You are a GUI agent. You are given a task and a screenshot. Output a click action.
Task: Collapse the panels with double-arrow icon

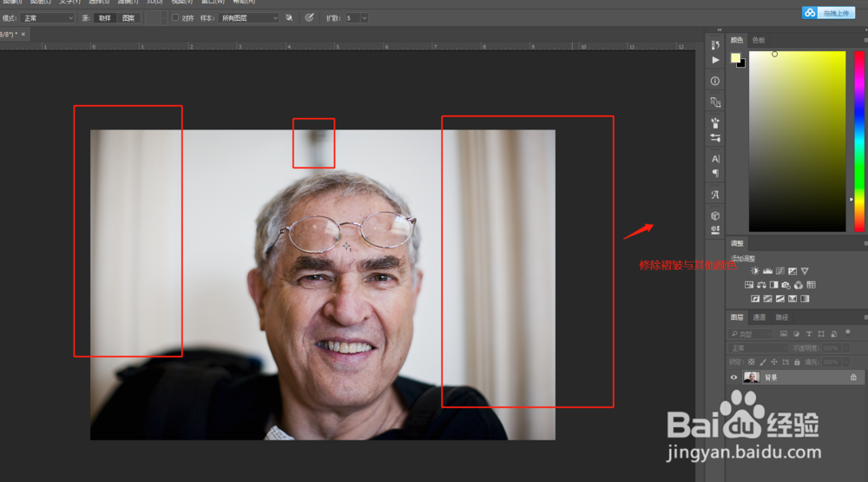(x=719, y=30)
